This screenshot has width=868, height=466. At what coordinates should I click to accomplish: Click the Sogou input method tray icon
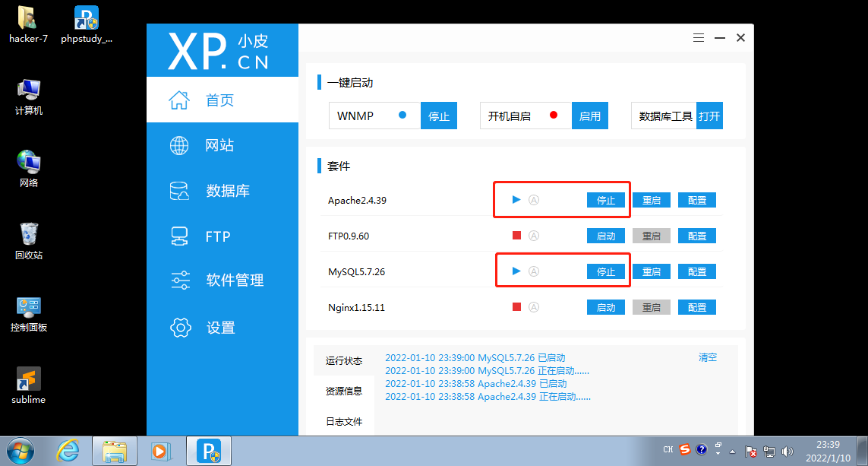(x=685, y=449)
